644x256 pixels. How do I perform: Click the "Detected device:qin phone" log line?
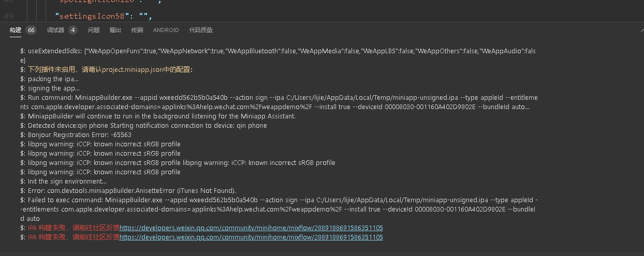pos(143,125)
